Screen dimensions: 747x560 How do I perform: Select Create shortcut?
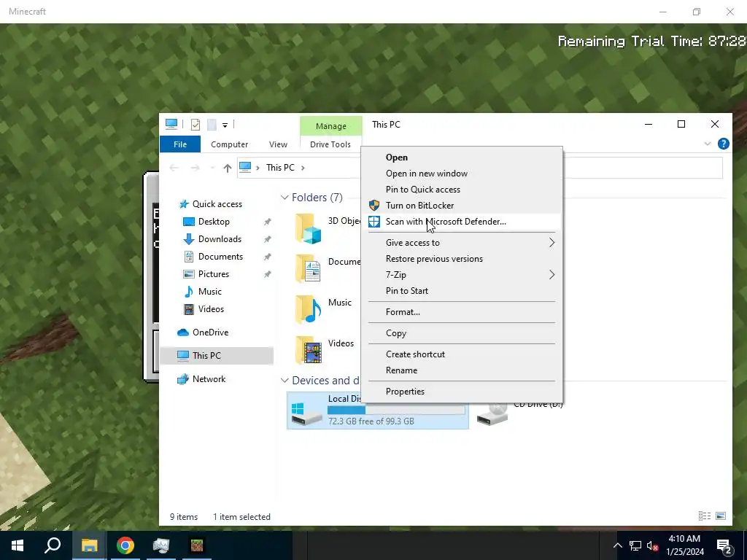pos(415,354)
